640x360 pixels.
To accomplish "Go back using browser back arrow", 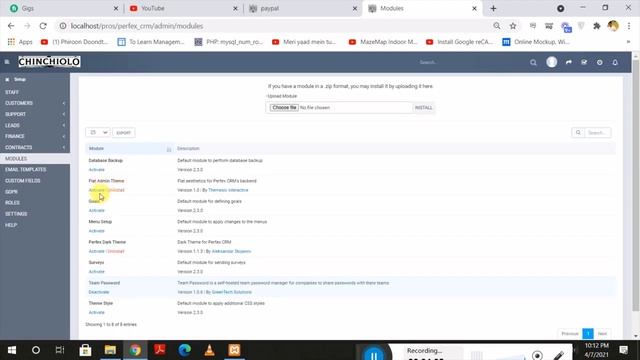I will click(11, 26).
